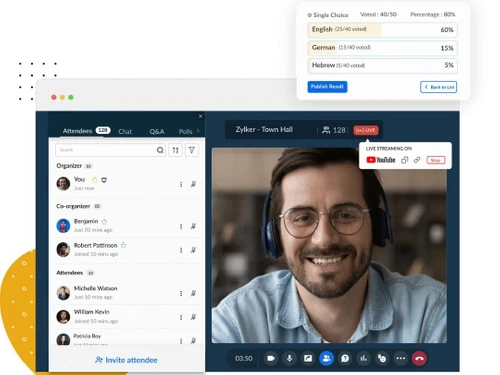Click Publish Result button in poll
500x375 pixels.
327,87
